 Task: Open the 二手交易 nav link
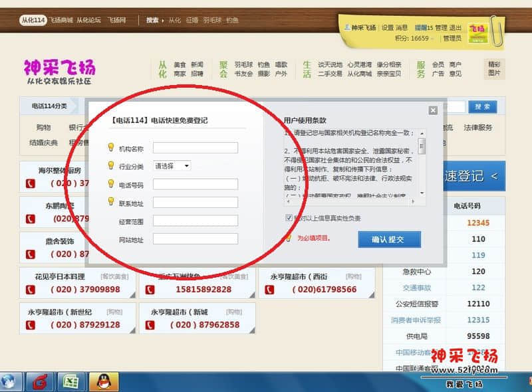tap(330, 73)
